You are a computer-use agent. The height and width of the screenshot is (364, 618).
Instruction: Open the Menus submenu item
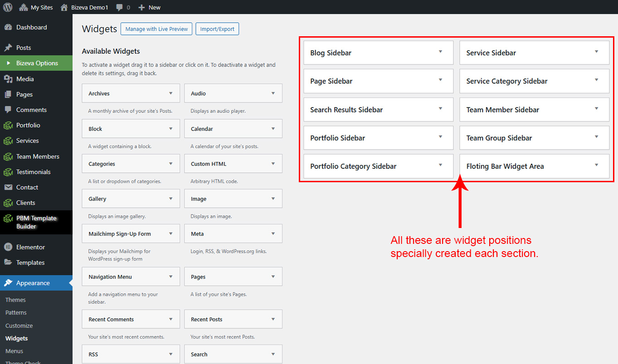point(14,351)
